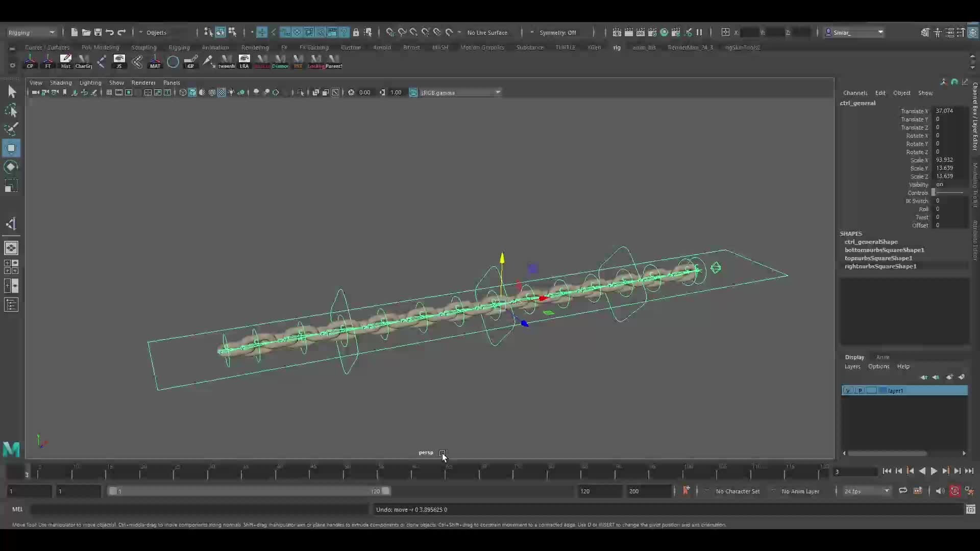Expand the sRGB gamma view transform dropdown

click(x=497, y=92)
